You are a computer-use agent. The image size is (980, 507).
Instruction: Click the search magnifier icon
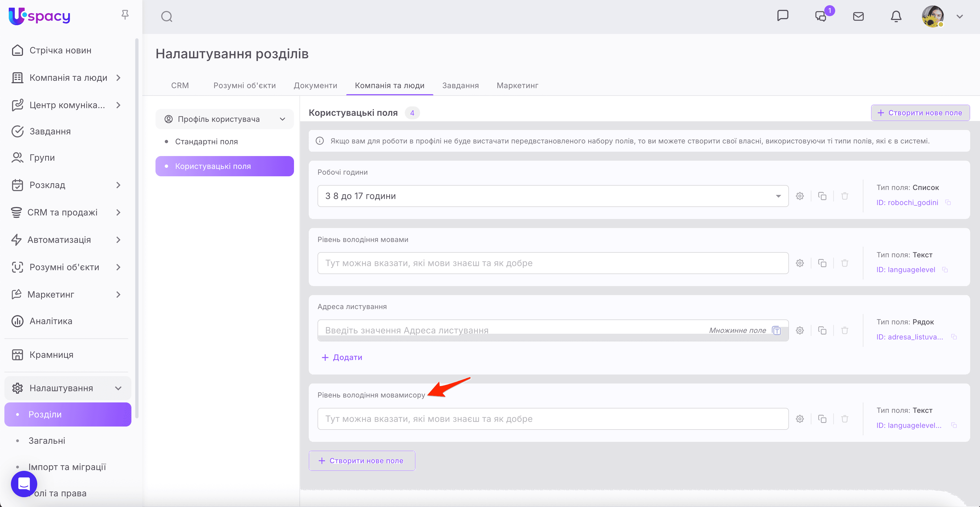point(167,16)
